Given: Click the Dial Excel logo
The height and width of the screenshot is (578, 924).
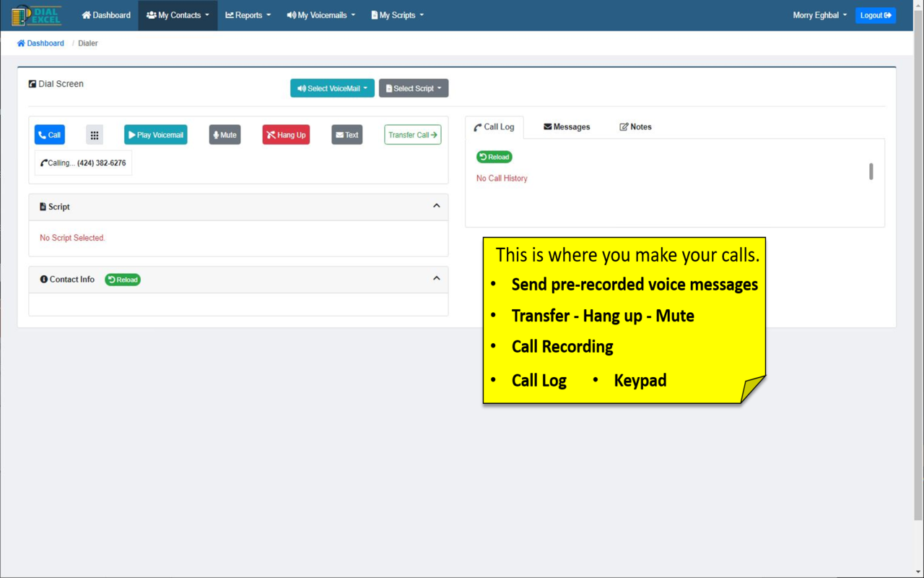Looking at the screenshot, I should 37,15.
